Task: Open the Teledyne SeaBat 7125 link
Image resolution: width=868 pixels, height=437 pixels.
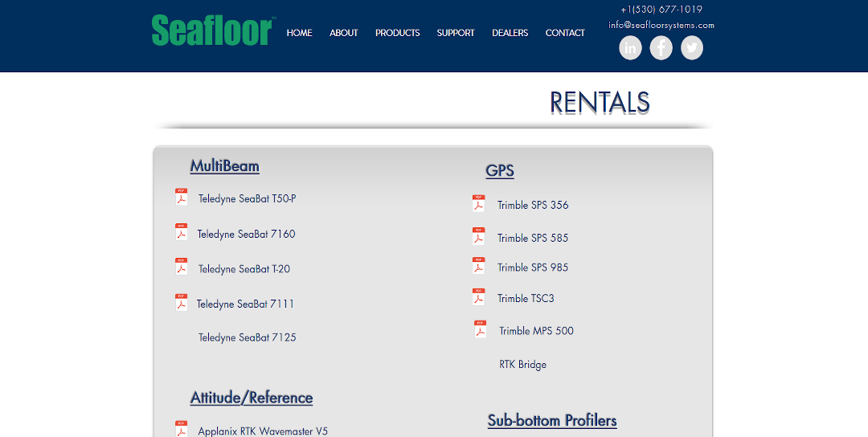Action: (248, 337)
